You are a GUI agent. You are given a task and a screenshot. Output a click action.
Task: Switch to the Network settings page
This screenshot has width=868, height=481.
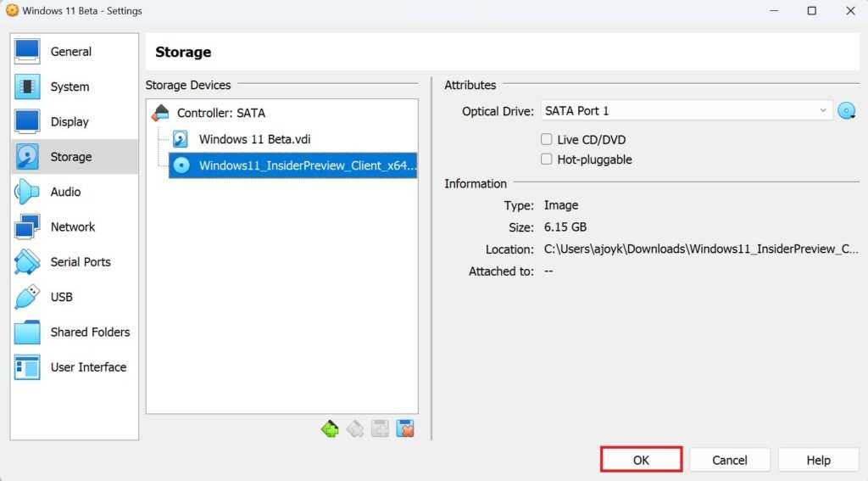coord(72,227)
